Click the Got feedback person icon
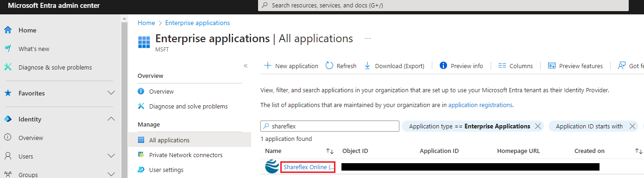644x178 pixels. point(622,66)
